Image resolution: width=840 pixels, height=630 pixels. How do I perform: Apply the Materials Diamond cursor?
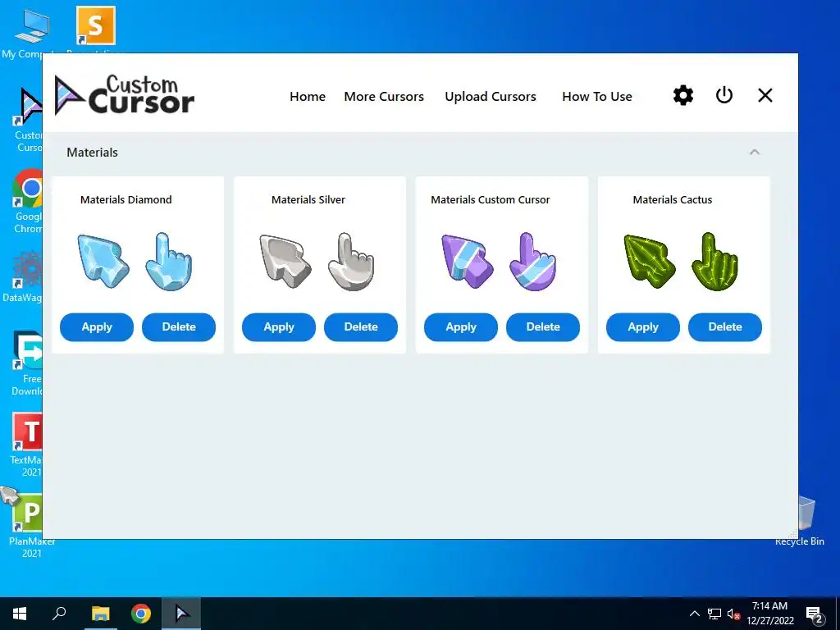[x=97, y=326]
